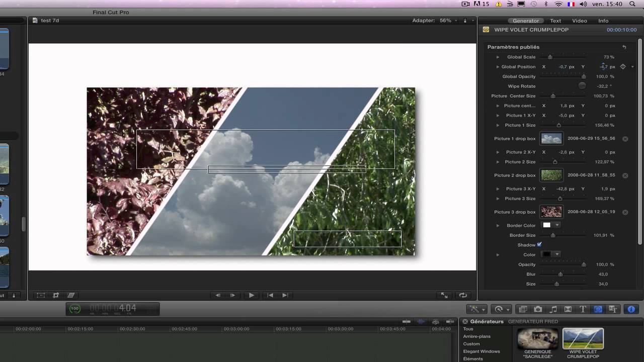The image size is (644, 362).
Task: Click the white Border Color swatch
Action: point(547,225)
